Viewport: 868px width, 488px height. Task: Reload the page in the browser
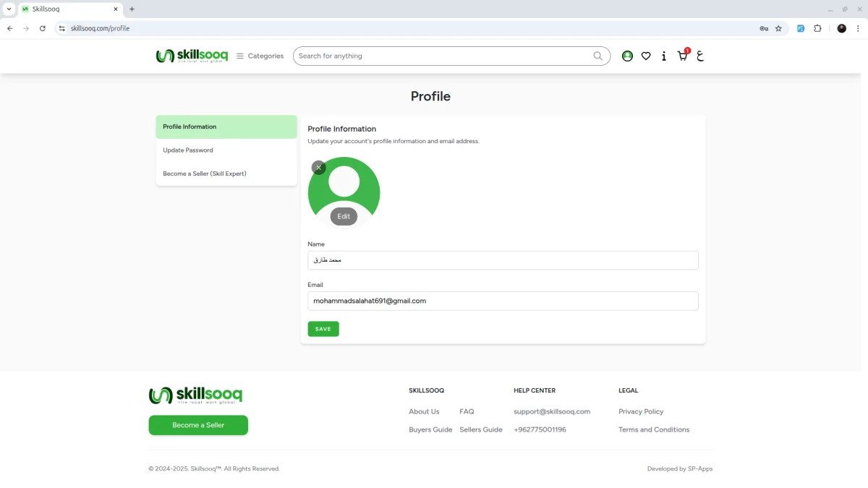[x=43, y=28]
